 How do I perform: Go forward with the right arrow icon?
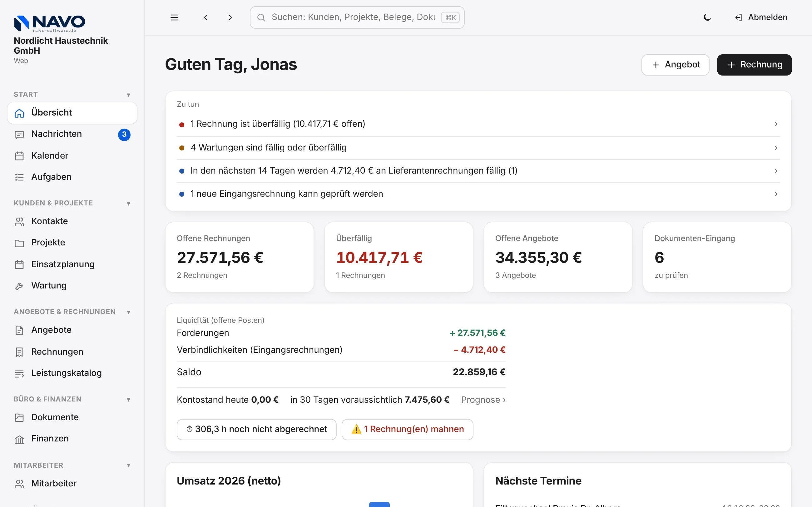click(x=230, y=17)
